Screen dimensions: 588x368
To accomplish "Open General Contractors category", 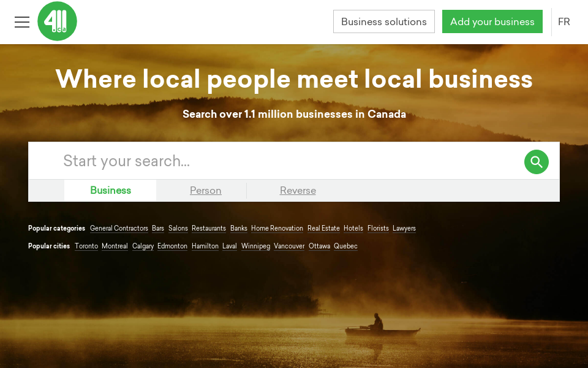I will tap(119, 228).
